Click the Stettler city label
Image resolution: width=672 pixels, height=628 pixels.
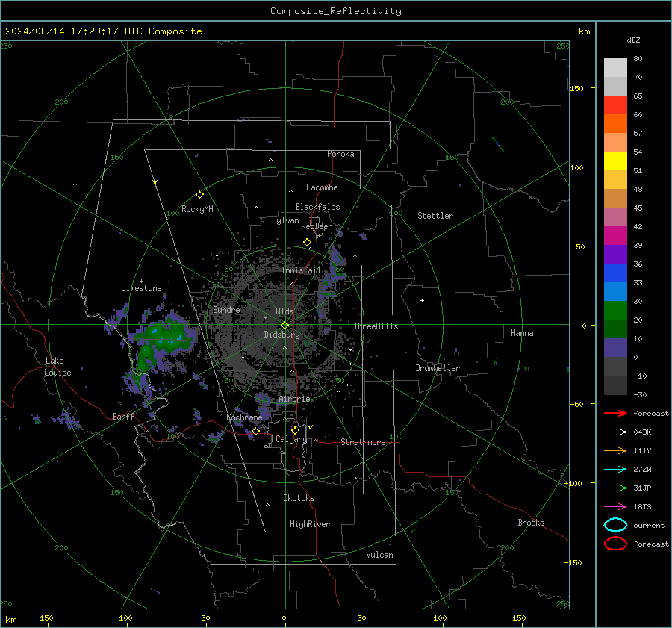point(435,216)
